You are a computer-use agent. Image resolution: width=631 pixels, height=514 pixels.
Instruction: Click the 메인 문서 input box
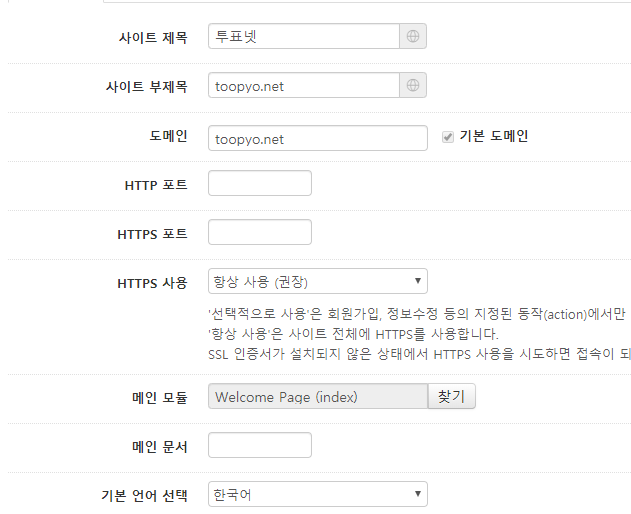pos(260,445)
